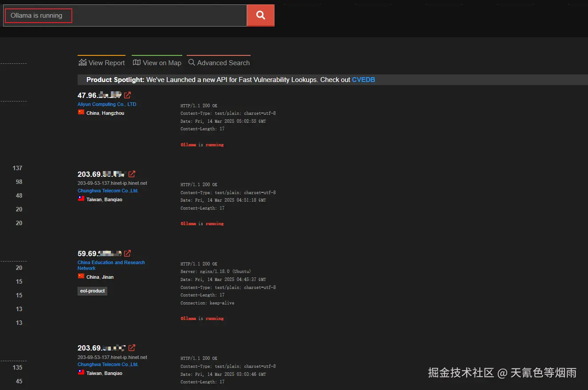Viewport: 588px width, 390px height.
Task: Click the facet count 48
Action: 19,195
